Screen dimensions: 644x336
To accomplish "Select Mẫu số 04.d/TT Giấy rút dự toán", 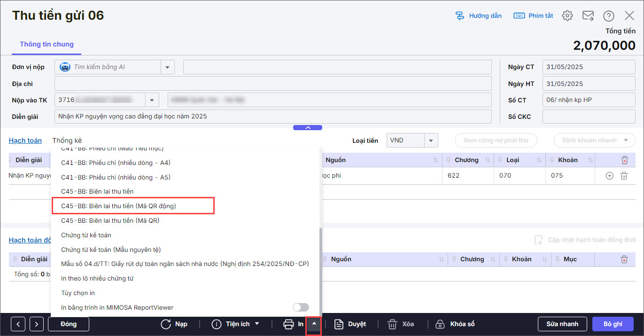I will pos(186,264).
